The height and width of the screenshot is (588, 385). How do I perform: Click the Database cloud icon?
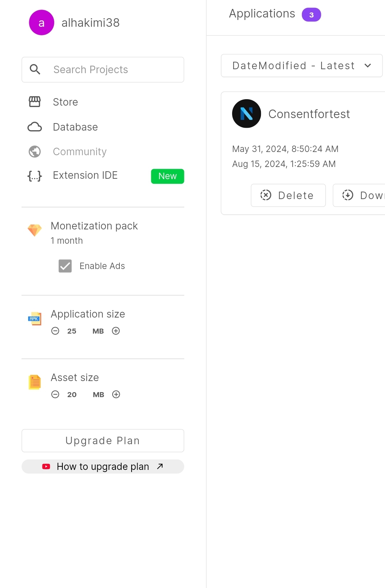coord(35,127)
